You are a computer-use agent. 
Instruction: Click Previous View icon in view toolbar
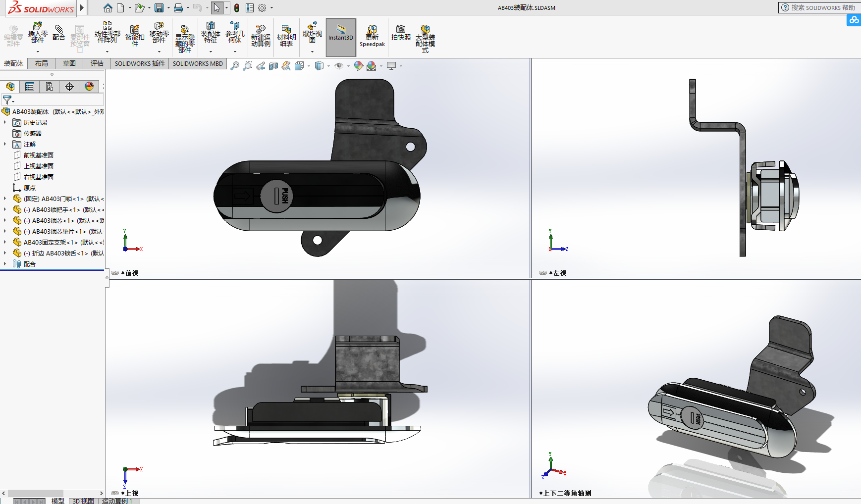click(261, 66)
